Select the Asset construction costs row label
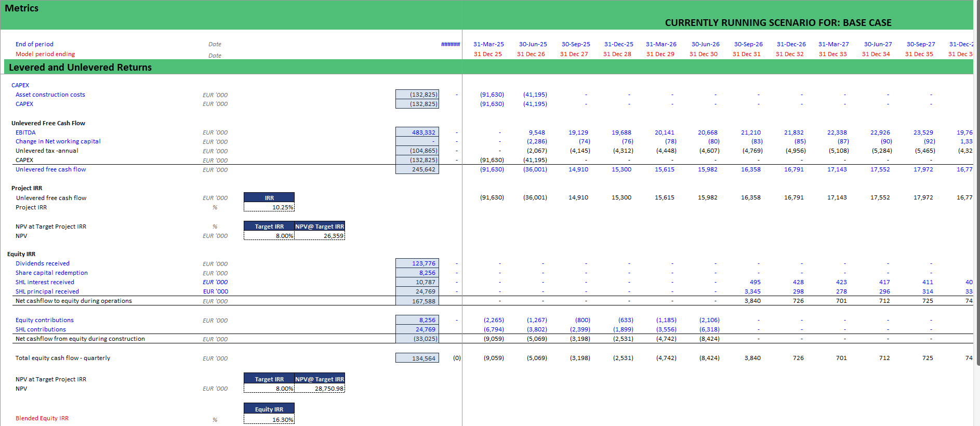Viewport: 980px width, 426px height. point(50,95)
